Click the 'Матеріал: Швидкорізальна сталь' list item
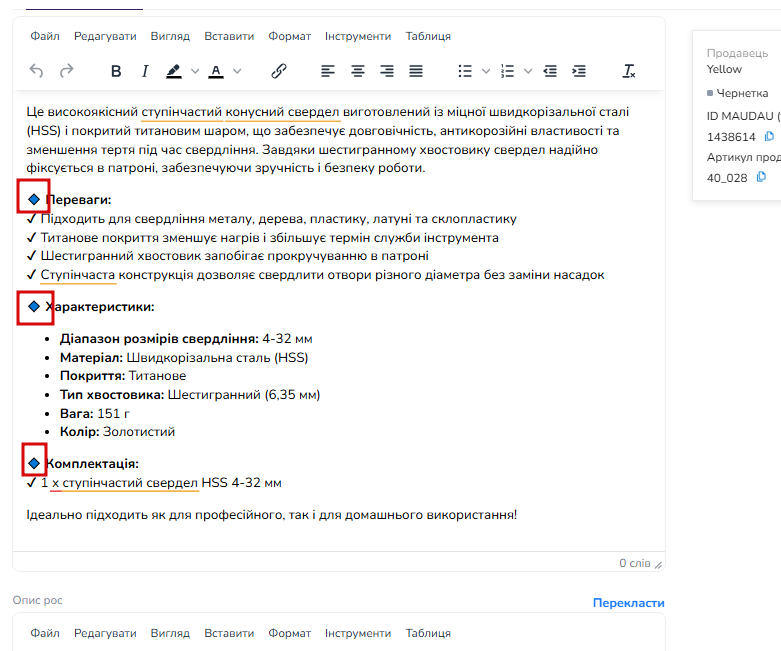Viewport: 781px width, 651px height. tap(184, 358)
